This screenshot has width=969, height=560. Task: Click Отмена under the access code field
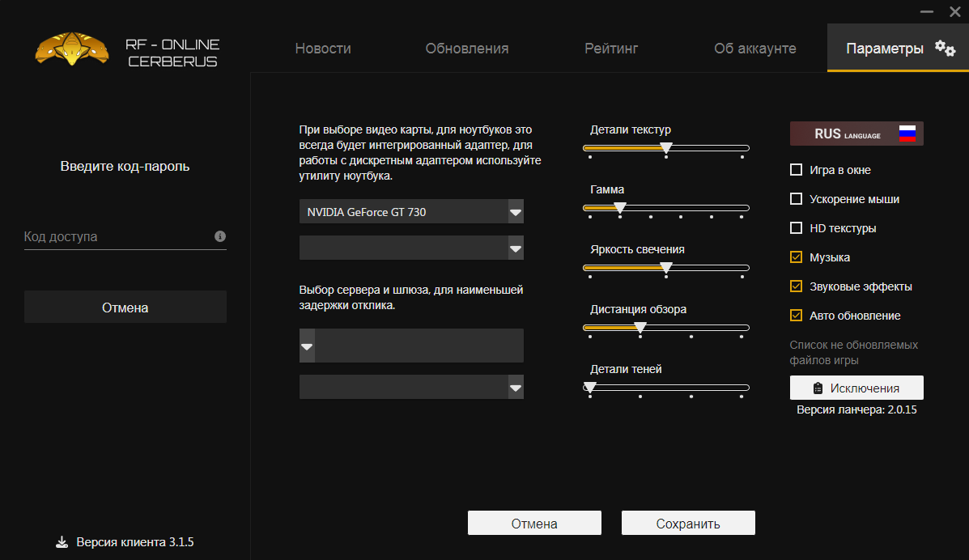[125, 308]
